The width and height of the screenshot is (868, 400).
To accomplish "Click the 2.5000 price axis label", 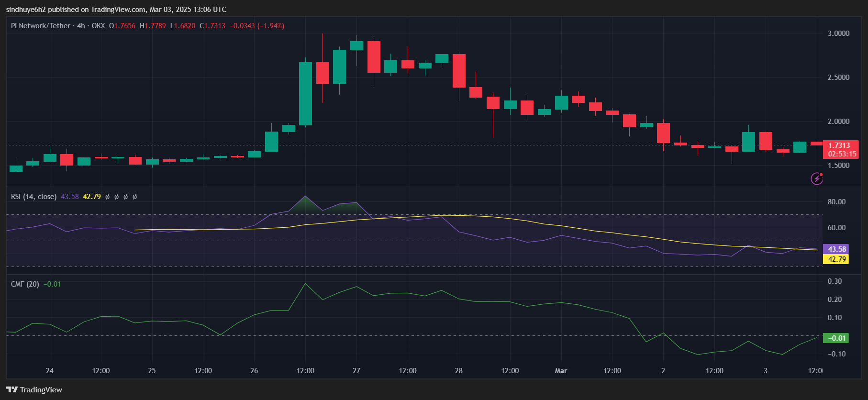I will click(839, 78).
